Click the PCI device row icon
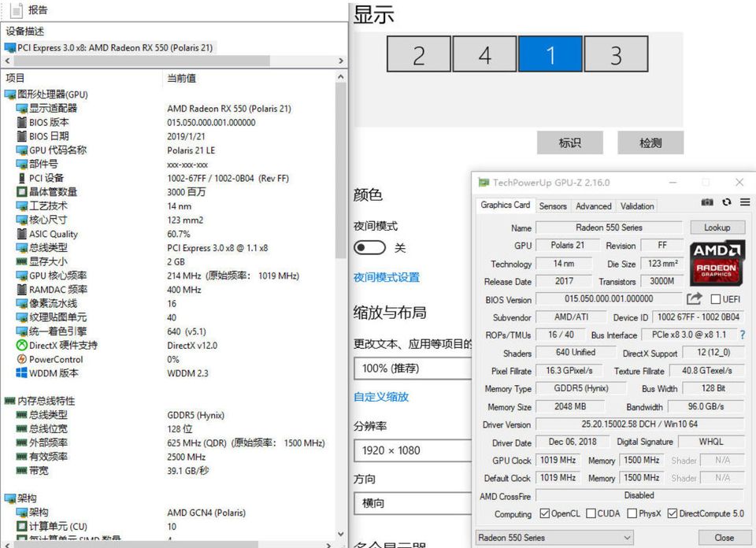This screenshot has height=548, width=756. 22,178
